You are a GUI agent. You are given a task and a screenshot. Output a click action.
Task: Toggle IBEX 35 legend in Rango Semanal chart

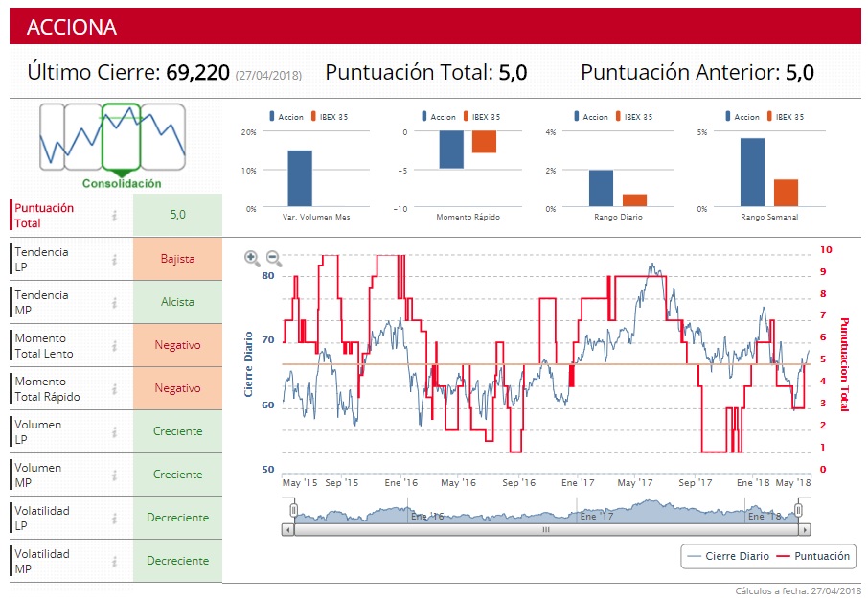[x=785, y=116]
